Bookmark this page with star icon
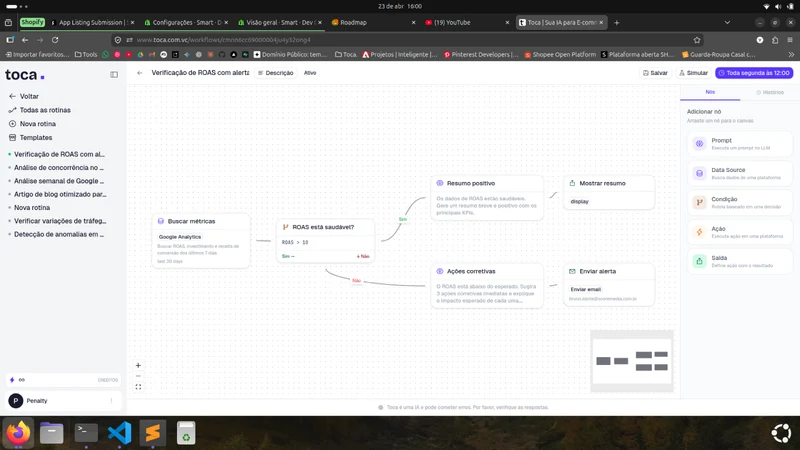 [x=697, y=40]
